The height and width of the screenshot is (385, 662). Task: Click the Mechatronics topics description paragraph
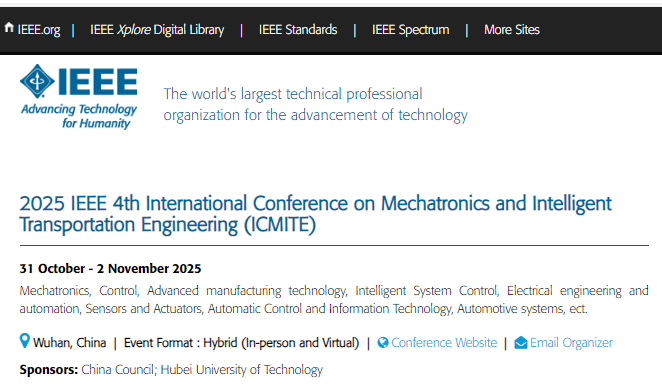[x=334, y=299]
